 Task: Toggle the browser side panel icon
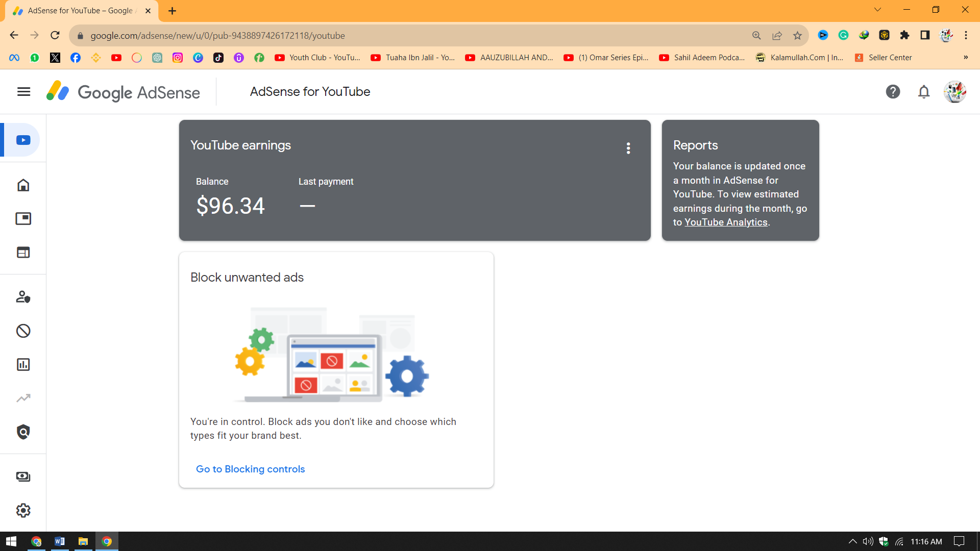click(x=925, y=35)
